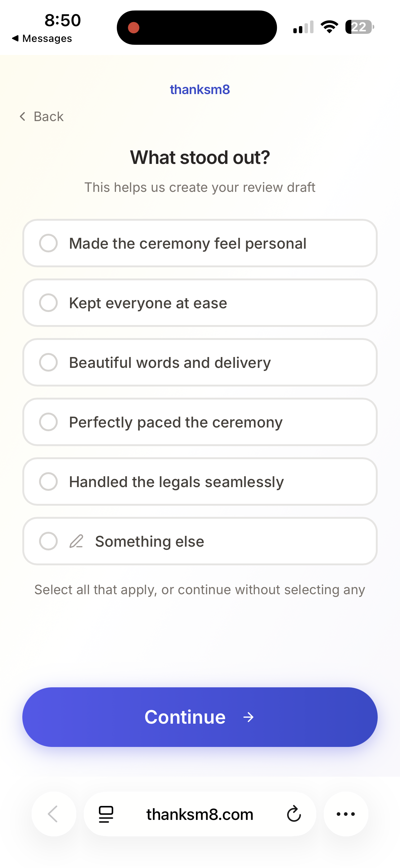Open the thanksm8 link at the top
Viewport: 400px width, 868px height.
pos(200,89)
